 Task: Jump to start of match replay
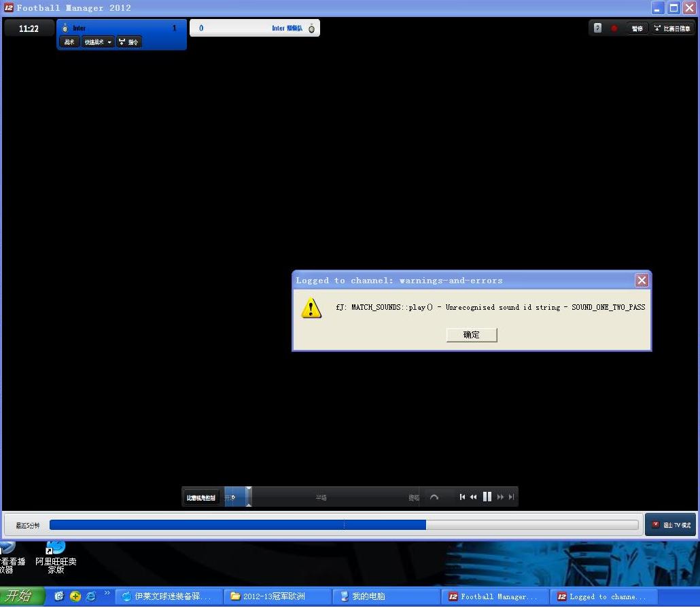click(462, 497)
